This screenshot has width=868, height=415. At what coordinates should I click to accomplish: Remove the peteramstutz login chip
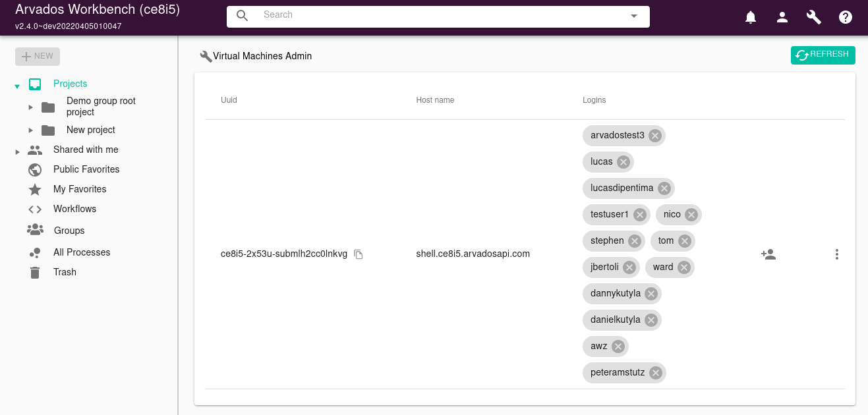pos(655,373)
